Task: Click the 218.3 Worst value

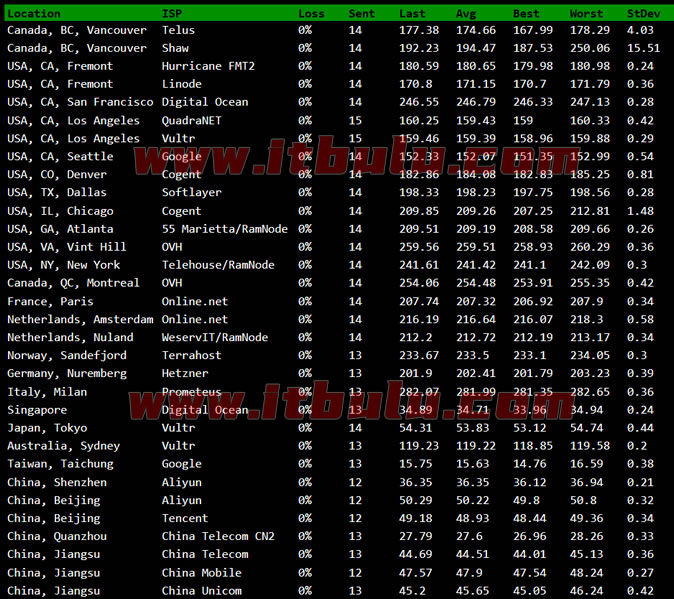Action: 586,320
